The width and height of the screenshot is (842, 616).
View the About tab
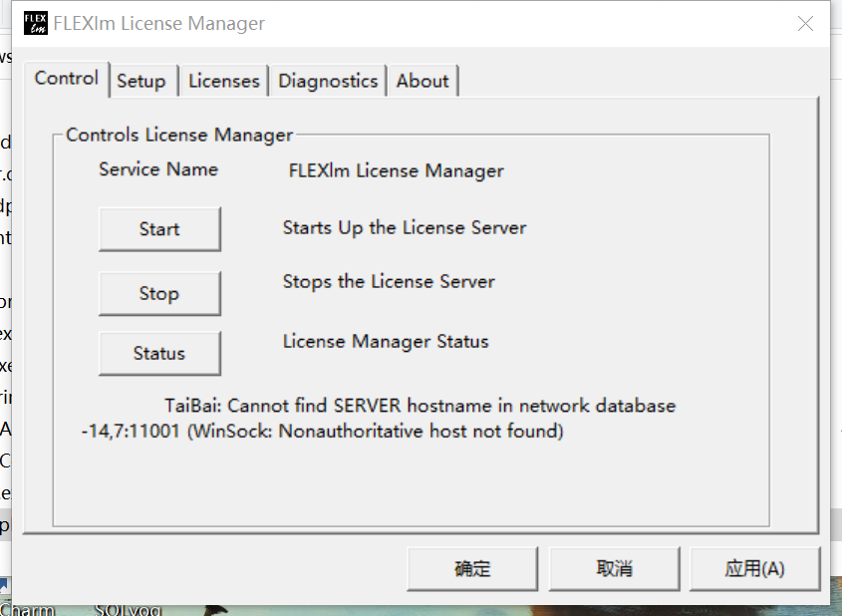point(421,80)
